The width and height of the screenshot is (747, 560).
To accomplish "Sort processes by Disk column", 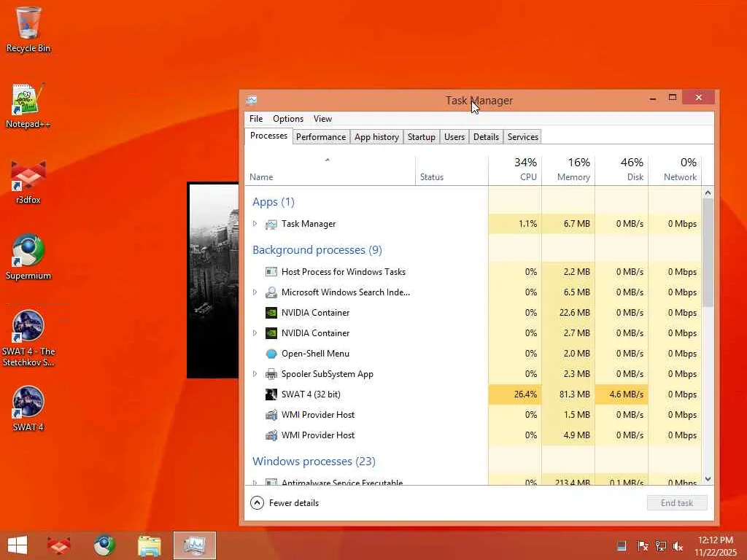I will (622, 171).
